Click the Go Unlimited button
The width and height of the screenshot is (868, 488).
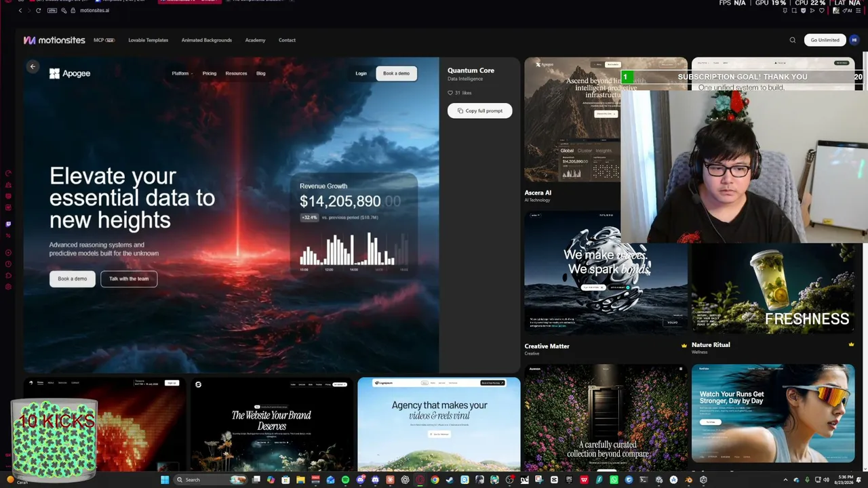pos(825,40)
